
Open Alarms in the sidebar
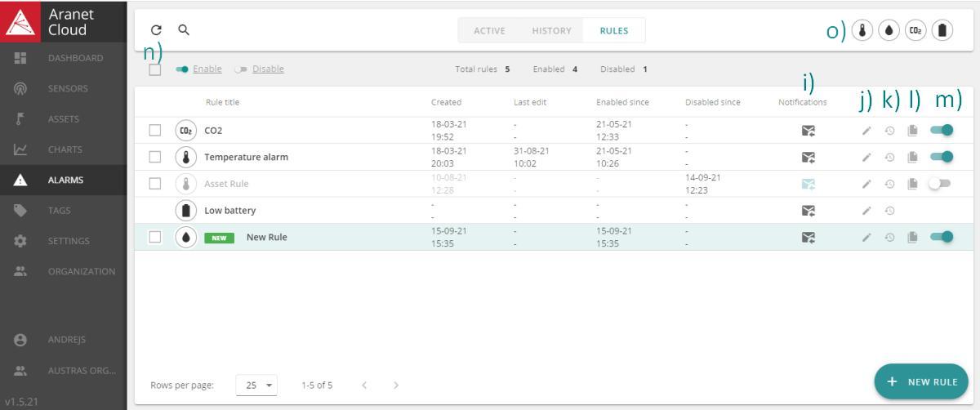tap(64, 180)
